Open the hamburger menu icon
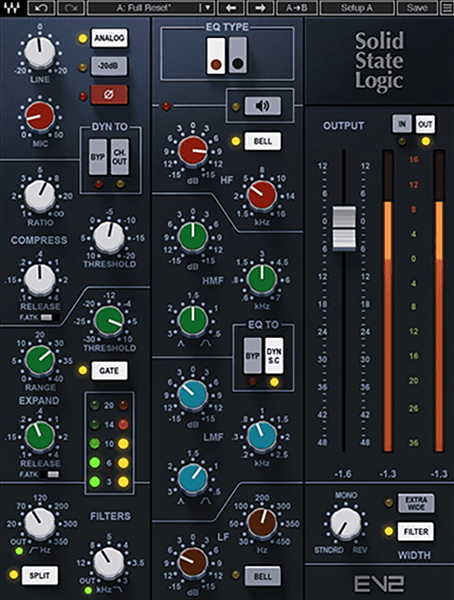Image resolution: width=454 pixels, height=600 pixels. [447, 8]
